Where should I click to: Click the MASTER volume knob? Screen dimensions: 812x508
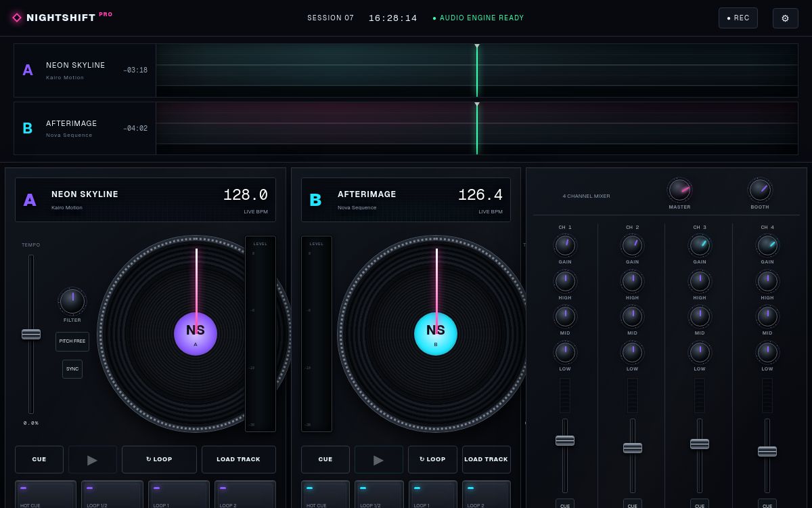point(679,190)
